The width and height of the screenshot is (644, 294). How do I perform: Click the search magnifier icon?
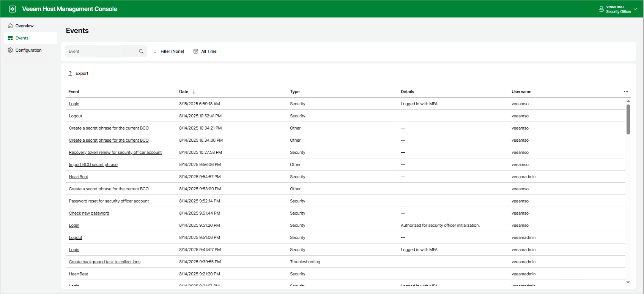tap(141, 51)
